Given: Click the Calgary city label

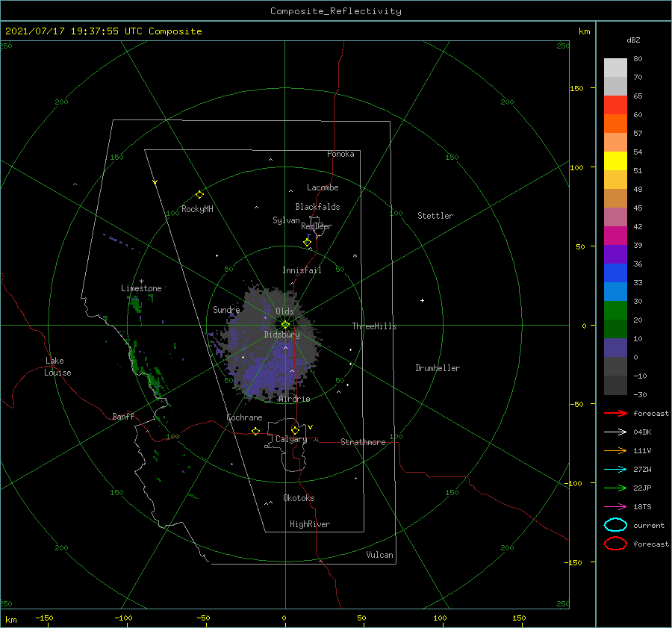Looking at the screenshot, I should tap(291, 439).
